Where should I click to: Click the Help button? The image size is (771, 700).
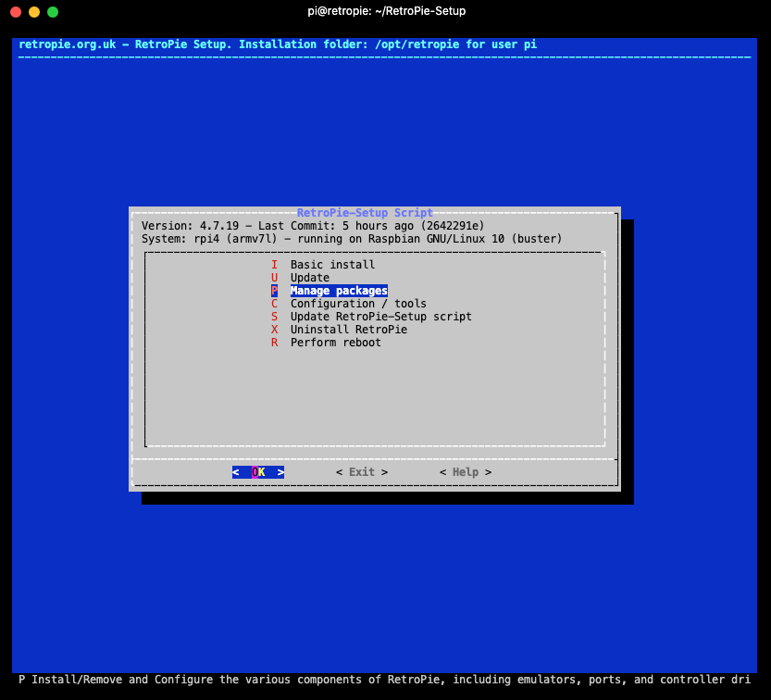(x=466, y=472)
